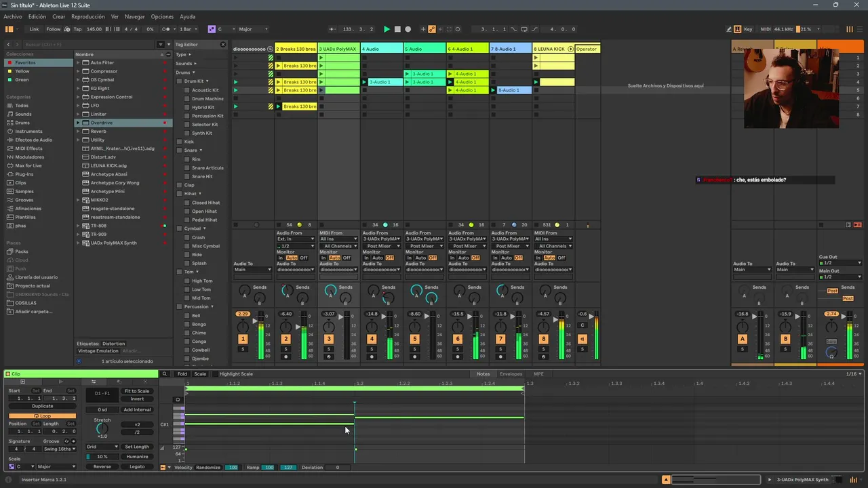Click the Re-Enable Automation arrow icon
This screenshot has width=868, height=488.
coord(439,29)
